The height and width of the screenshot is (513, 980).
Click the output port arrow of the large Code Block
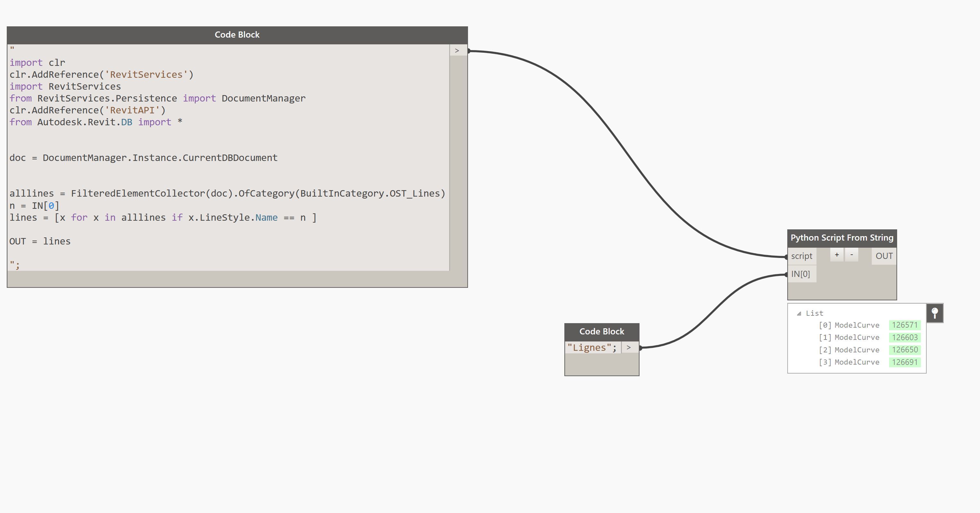pos(457,51)
